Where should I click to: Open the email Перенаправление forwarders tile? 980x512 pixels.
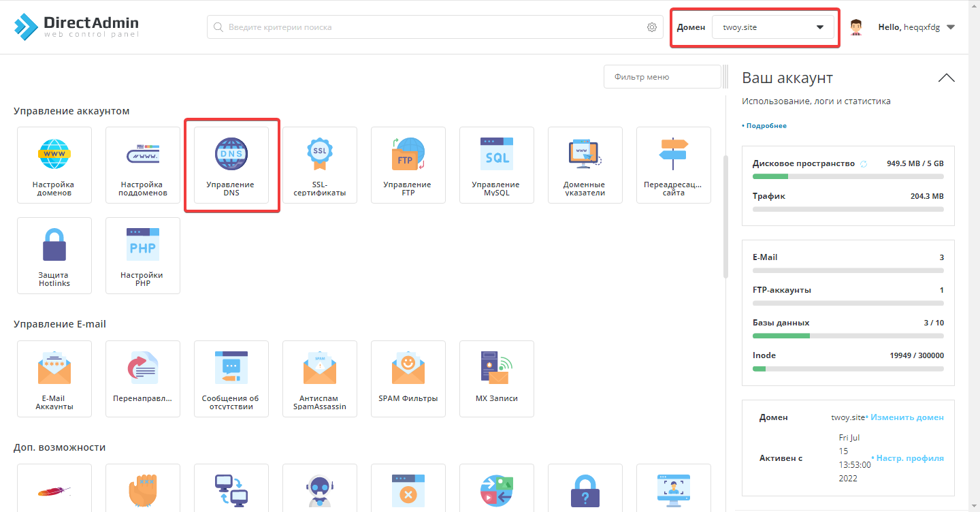143,379
